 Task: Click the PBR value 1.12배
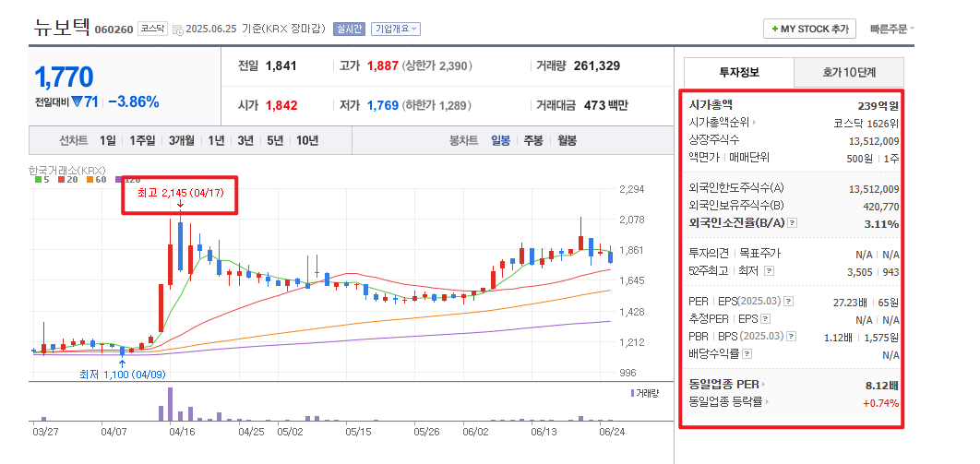point(839,338)
